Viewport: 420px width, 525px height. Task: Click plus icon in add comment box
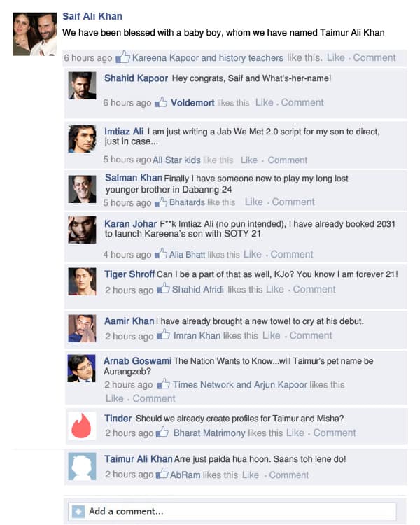(x=78, y=512)
